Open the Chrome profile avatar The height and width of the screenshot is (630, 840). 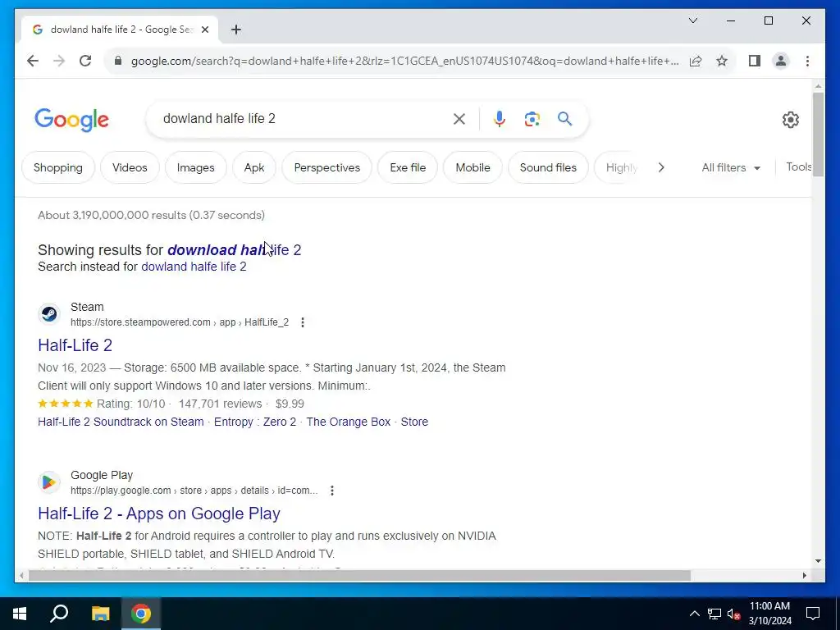(781, 61)
